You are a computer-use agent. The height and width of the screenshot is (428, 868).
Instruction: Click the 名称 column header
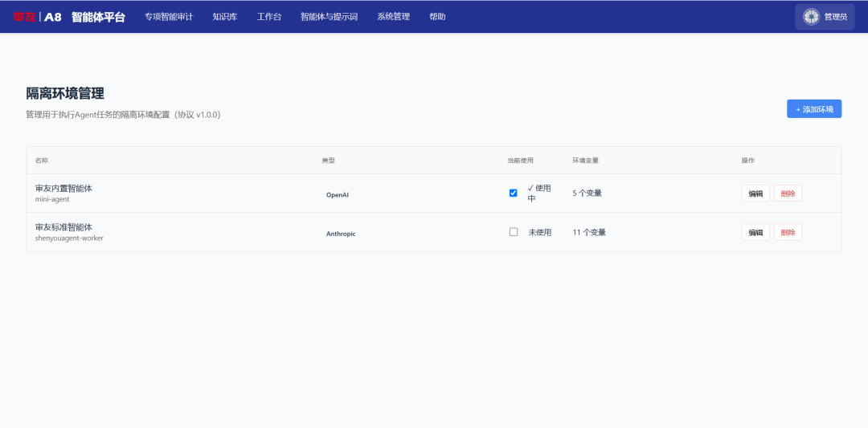point(42,161)
